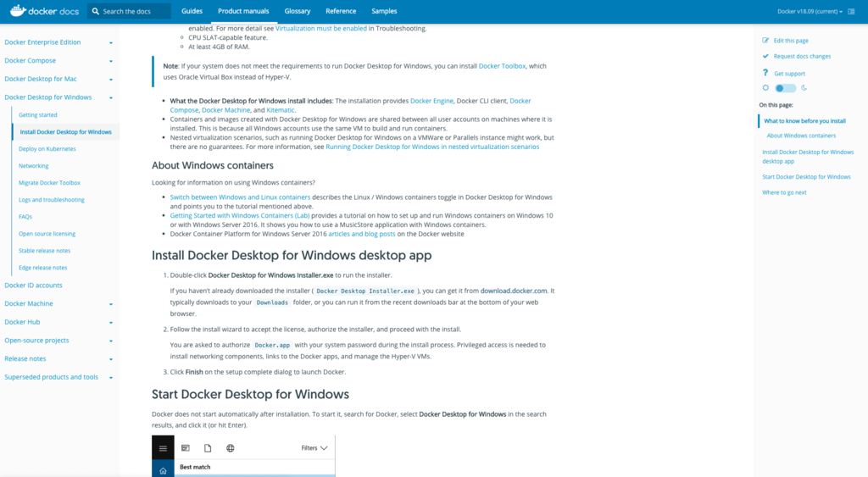Expand Superseded products and tools section
The image size is (868, 477).
111,377
